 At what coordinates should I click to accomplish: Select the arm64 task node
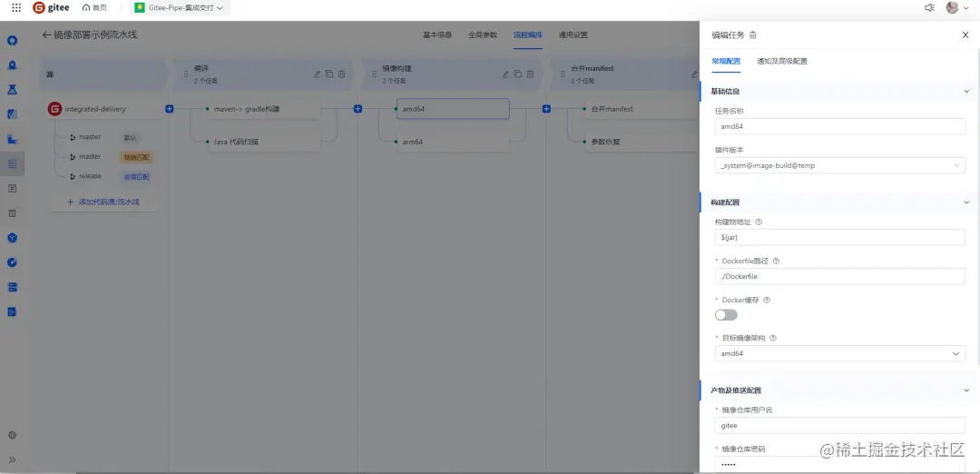pos(453,142)
